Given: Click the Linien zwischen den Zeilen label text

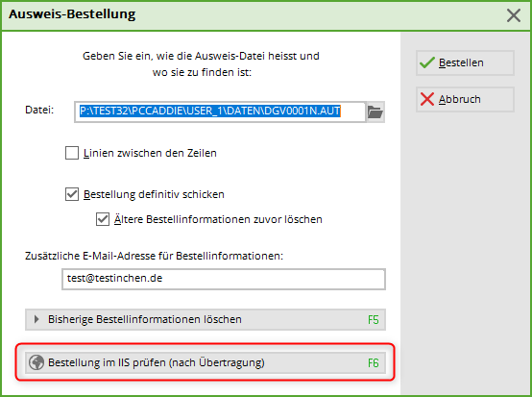Looking at the screenshot, I should click(x=150, y=153).
